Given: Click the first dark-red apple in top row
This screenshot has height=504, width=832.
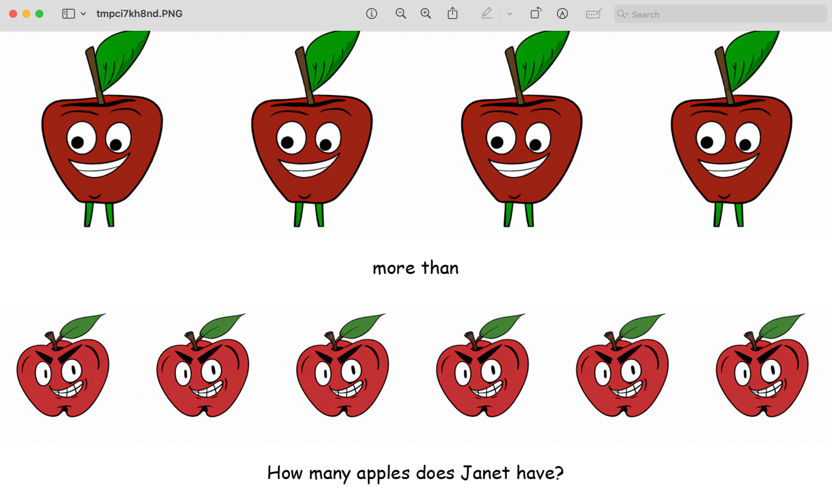Looking at the screenshot, I should click(x=101, y=148).
